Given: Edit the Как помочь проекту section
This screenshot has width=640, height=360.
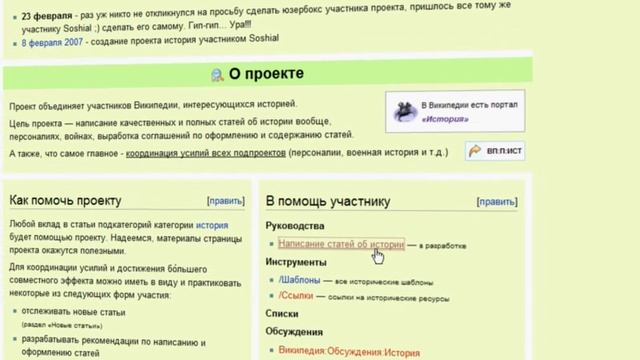Looking at the screenshot, I should (226, 201).
